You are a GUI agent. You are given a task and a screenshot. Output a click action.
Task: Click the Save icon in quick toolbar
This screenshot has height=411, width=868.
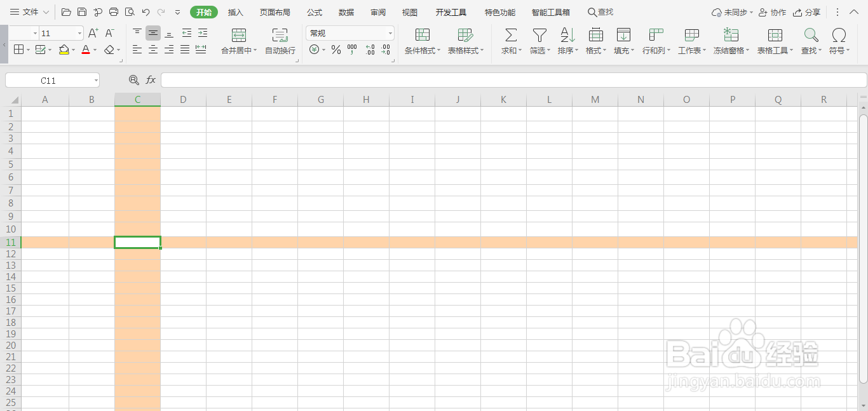coord(82,12)
